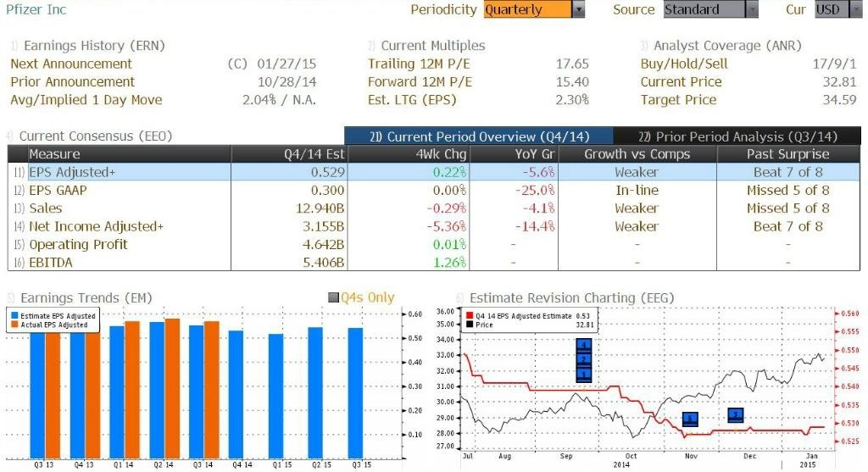Image resolution: width=868 pixels, height=472 pixels.
Task: Click the Sales estimate 12.940B
Action: 320,208
